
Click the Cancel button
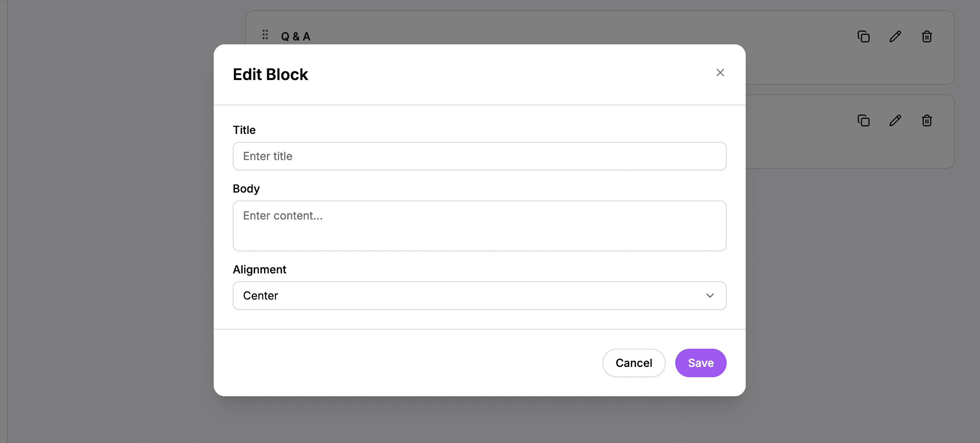(634, 363)
